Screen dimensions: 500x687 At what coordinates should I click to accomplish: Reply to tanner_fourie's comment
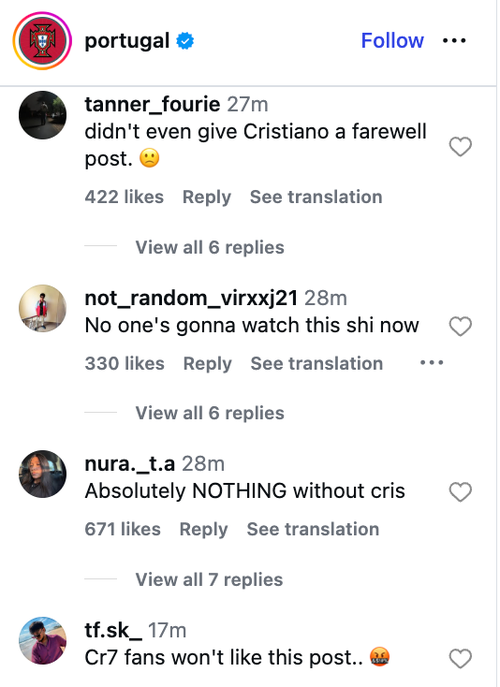tap(206, 197)
